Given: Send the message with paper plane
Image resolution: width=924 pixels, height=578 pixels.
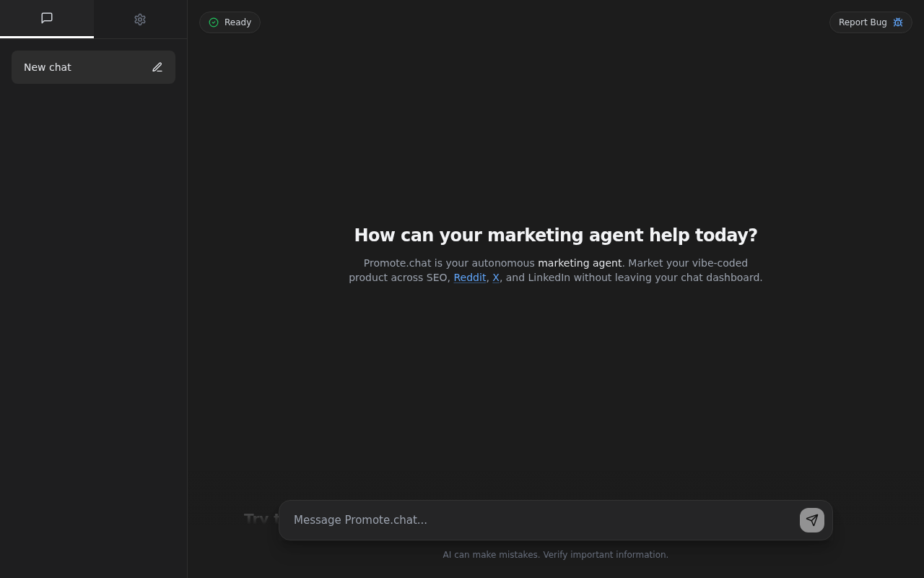Looking at the screenshot, I should (812, 520).
